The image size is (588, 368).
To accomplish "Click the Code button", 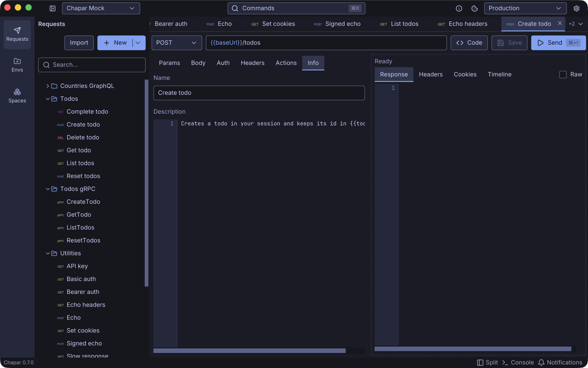I will [x=469, y=43].
